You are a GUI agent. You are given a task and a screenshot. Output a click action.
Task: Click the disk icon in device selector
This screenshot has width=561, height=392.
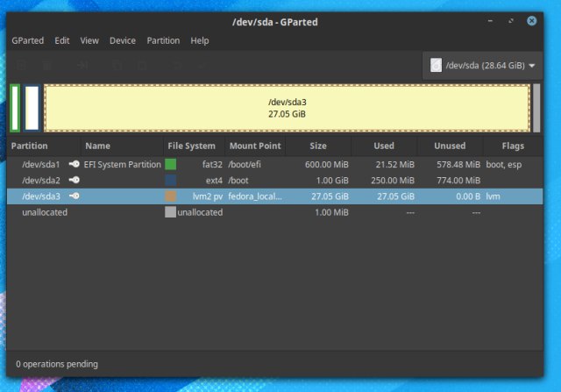[436, 65]
